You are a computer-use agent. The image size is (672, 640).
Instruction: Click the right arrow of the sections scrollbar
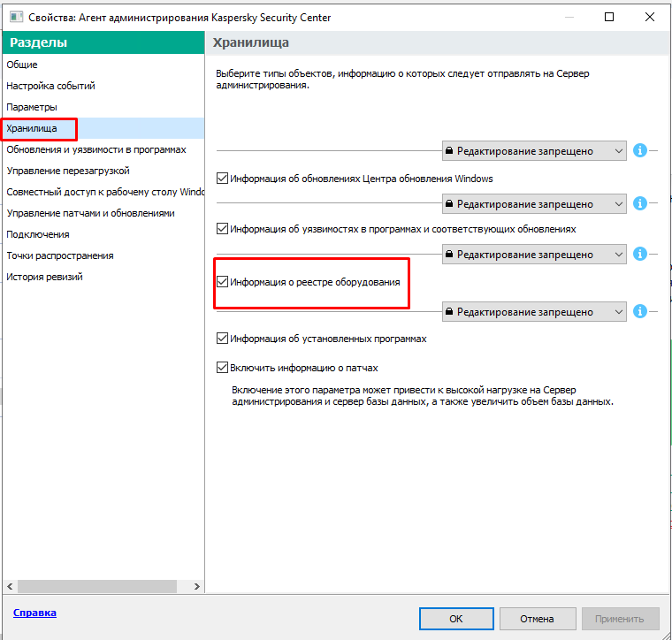click(x=196, y=586)
